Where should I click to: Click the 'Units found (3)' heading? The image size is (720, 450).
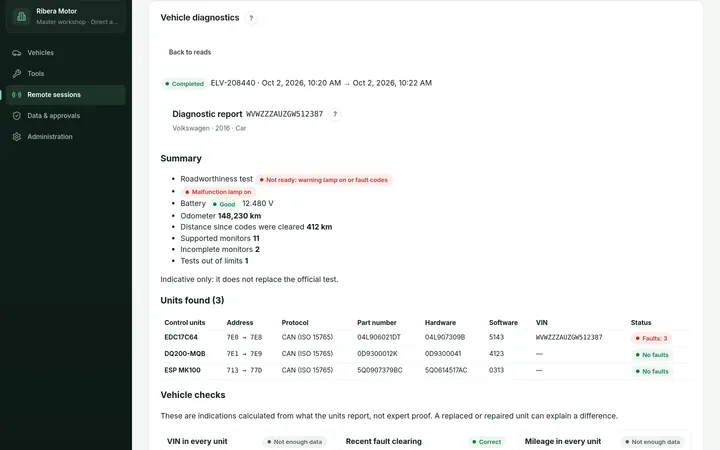[192, 300]
